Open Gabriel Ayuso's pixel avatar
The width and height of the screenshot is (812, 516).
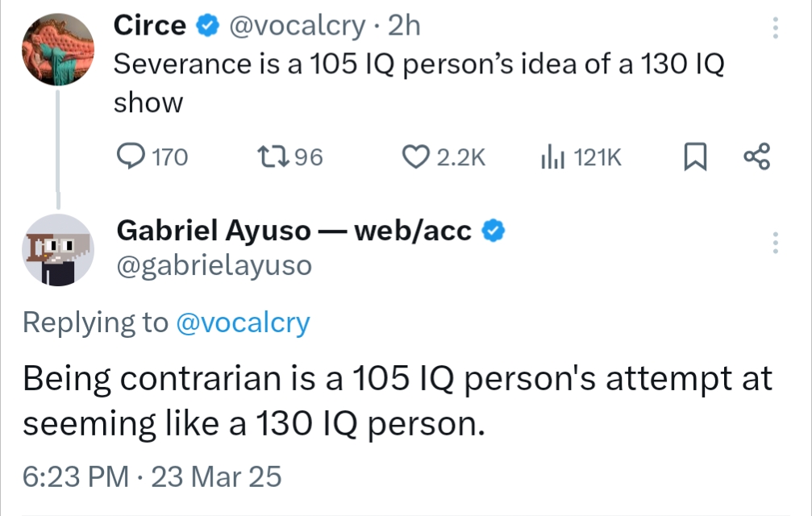point(56,250)
